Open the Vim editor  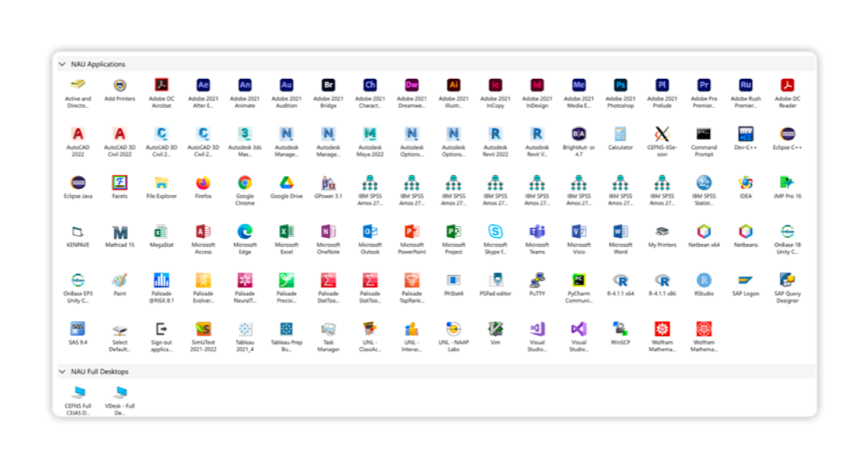[x=495, y=329]
